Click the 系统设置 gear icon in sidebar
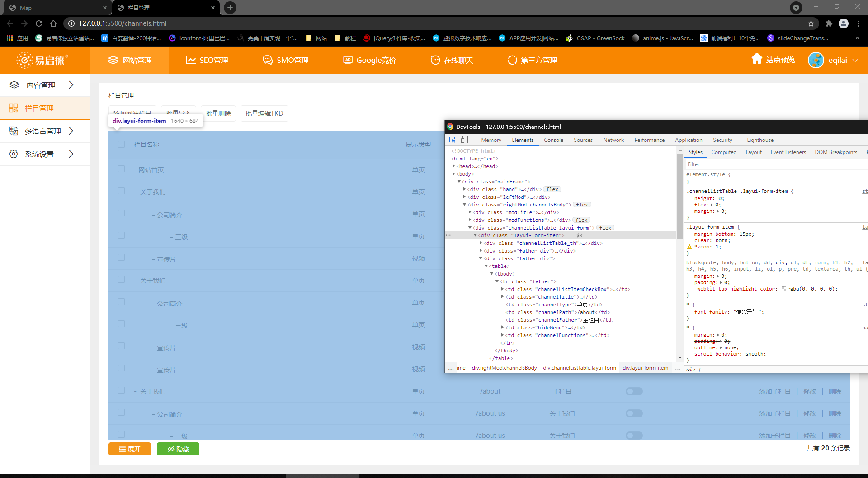868x478 pixels. (x=14, y=154)
